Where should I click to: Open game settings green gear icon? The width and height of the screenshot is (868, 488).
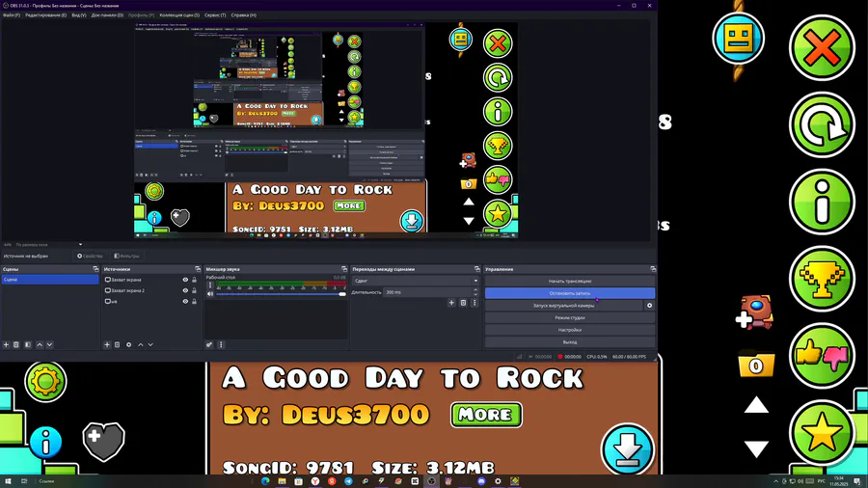pos(45,381)
